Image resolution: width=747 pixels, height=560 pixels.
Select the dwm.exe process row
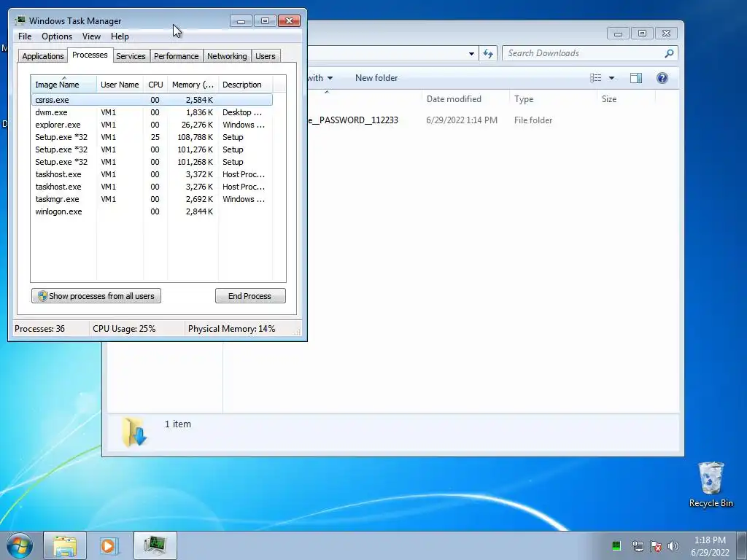tap(152, 112)
